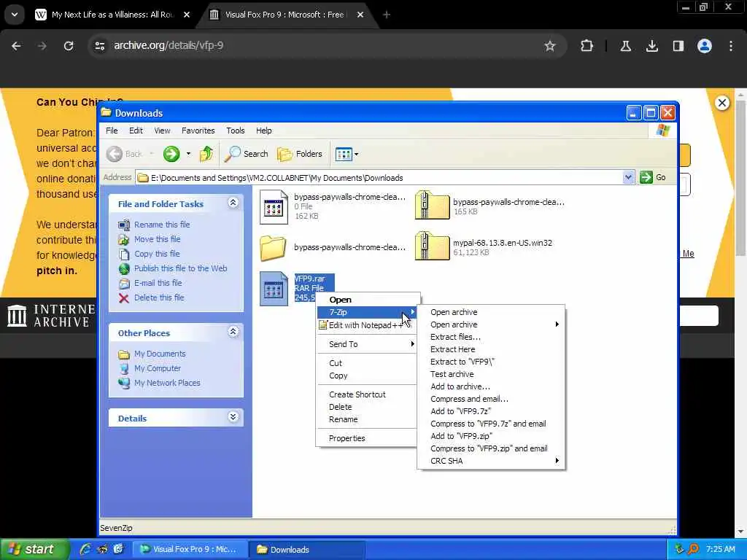
Task: Open My Documents in Other Places
Action: [160, 354]
